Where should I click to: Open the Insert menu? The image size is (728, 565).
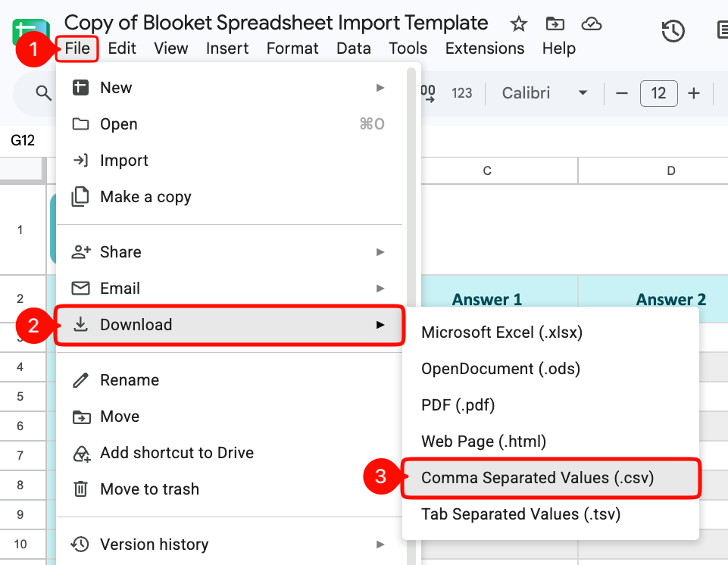(x=227, y=48)
